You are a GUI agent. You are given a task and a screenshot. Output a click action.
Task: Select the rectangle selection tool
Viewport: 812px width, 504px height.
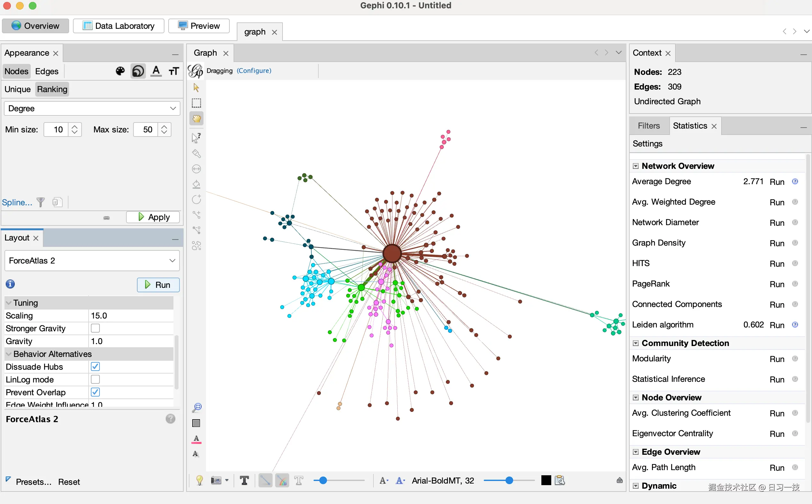click(x=196, y=103)
